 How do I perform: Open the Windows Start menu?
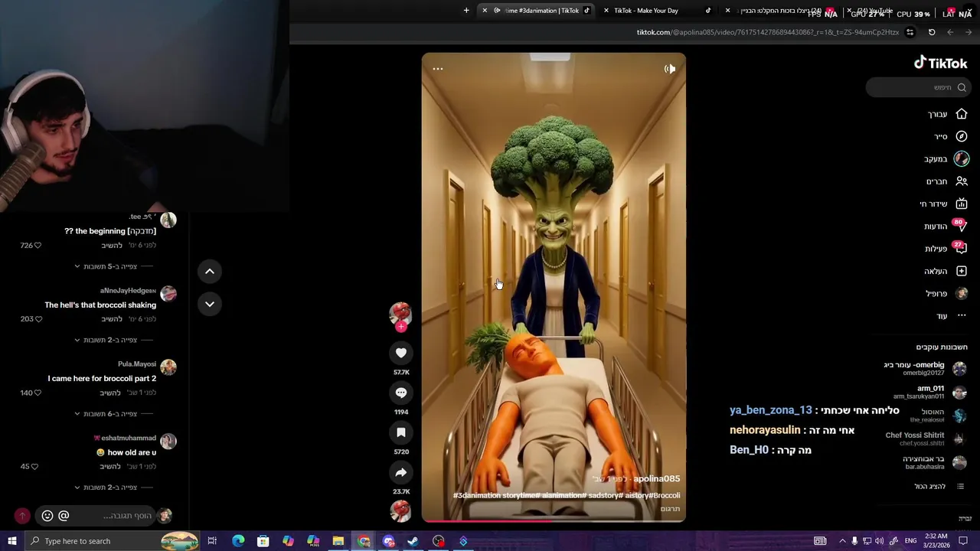pos(11,541)
